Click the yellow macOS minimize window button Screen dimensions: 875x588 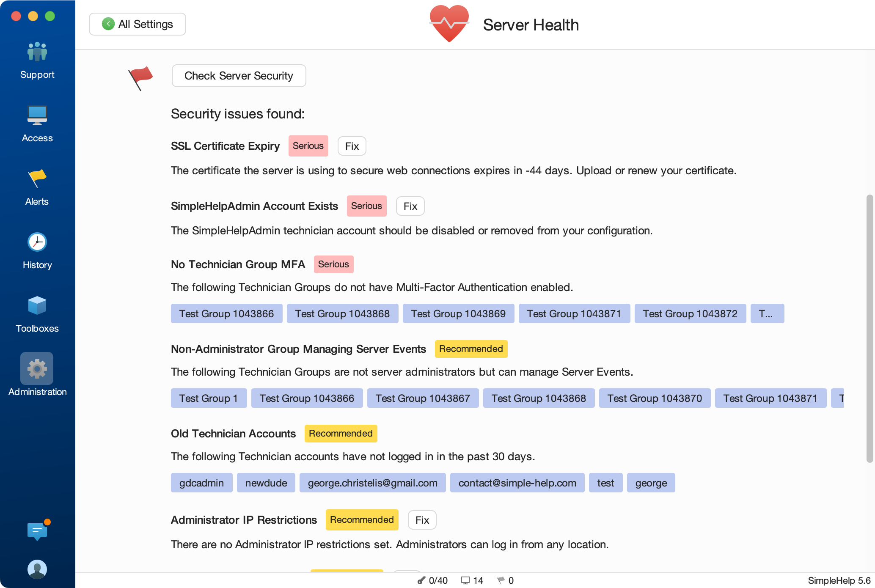(x=33, y=16)
